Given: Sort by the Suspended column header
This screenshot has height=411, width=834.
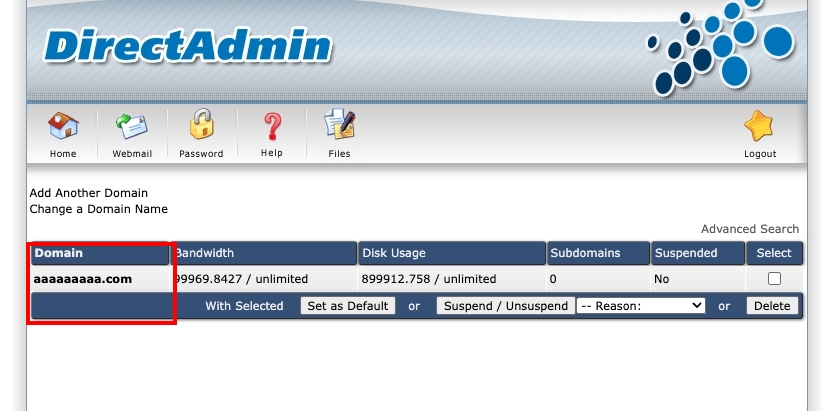Looking at the screenshot, I should coord(698,253).
